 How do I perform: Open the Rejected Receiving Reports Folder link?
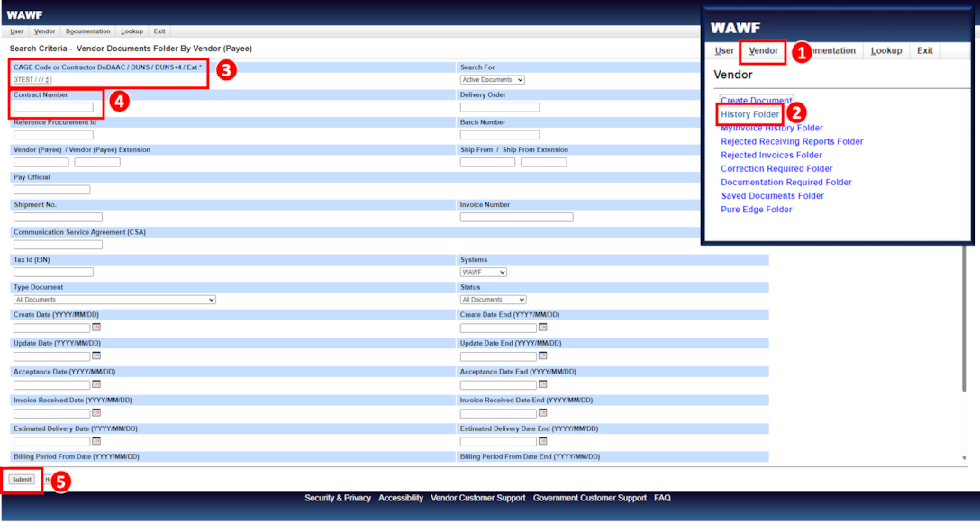(x=792, y=141)
